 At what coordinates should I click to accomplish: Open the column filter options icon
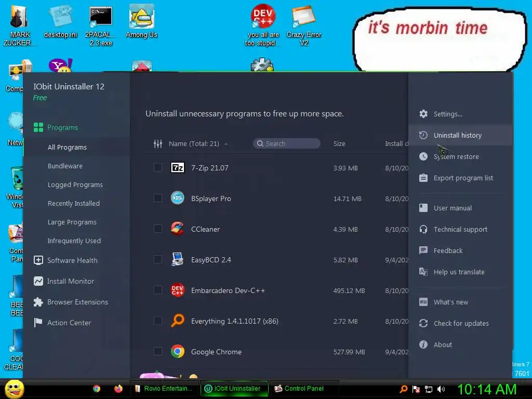coord(158,144)
